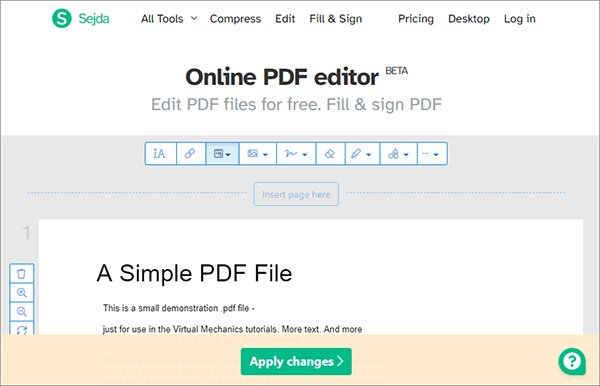Viewport: 600px width, 386px height.
Task: Select the Whiteout eraser tool
Action: (x=330, y=154)
